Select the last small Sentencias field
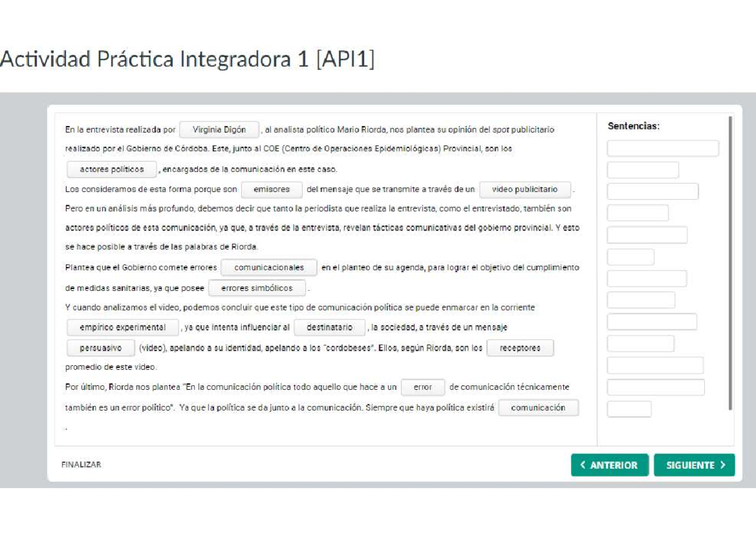This screenshot has width=756, height=534. point(629,409)
